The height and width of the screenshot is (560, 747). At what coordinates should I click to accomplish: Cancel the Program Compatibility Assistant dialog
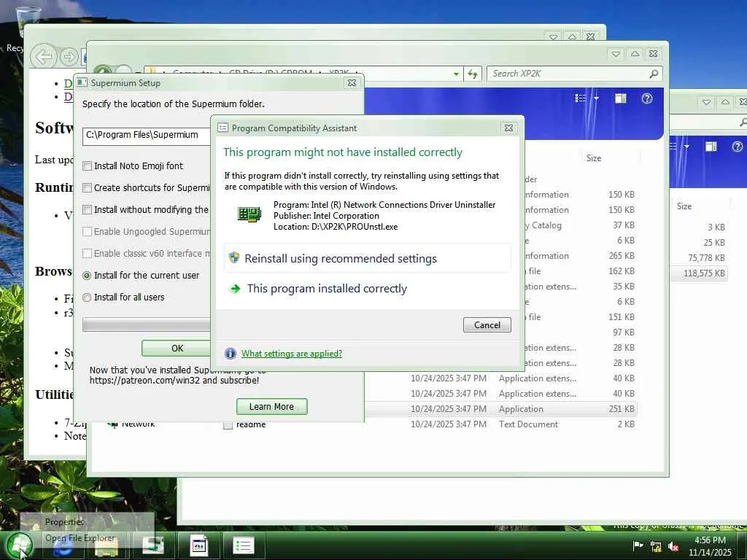click(487, 324)
